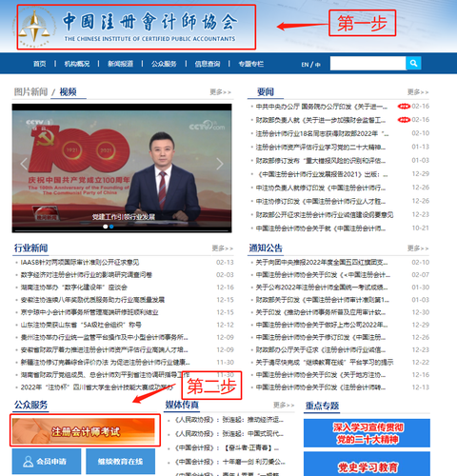Open 关于请尽快完成"继续教育在线"平台学习的提示

click(325, 363)
